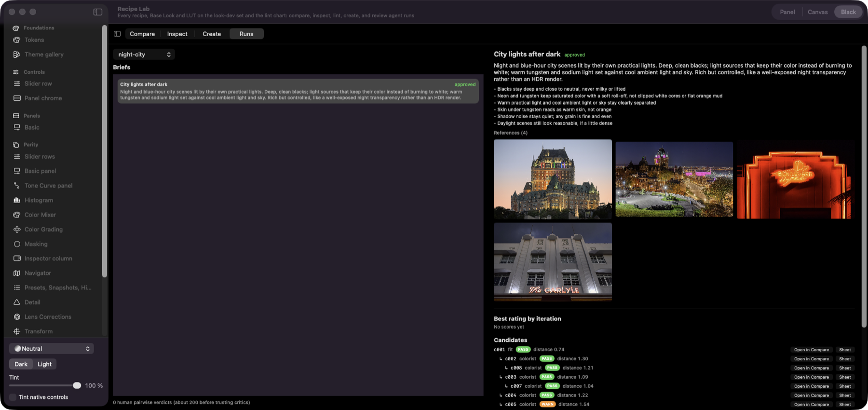The image size is (868, 410).
Task: Click the Theme gallery icon
Action: pos(17,55)
